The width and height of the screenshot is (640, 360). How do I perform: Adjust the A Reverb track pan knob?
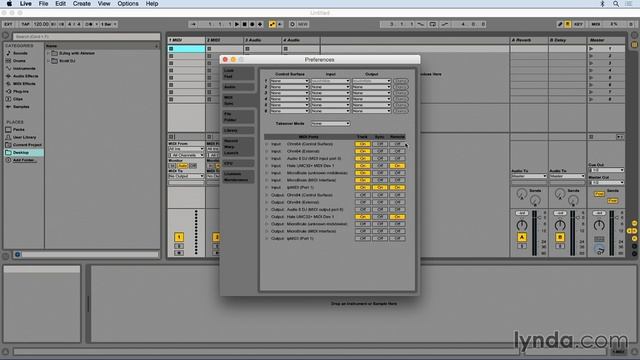click(x=522, y=225)
